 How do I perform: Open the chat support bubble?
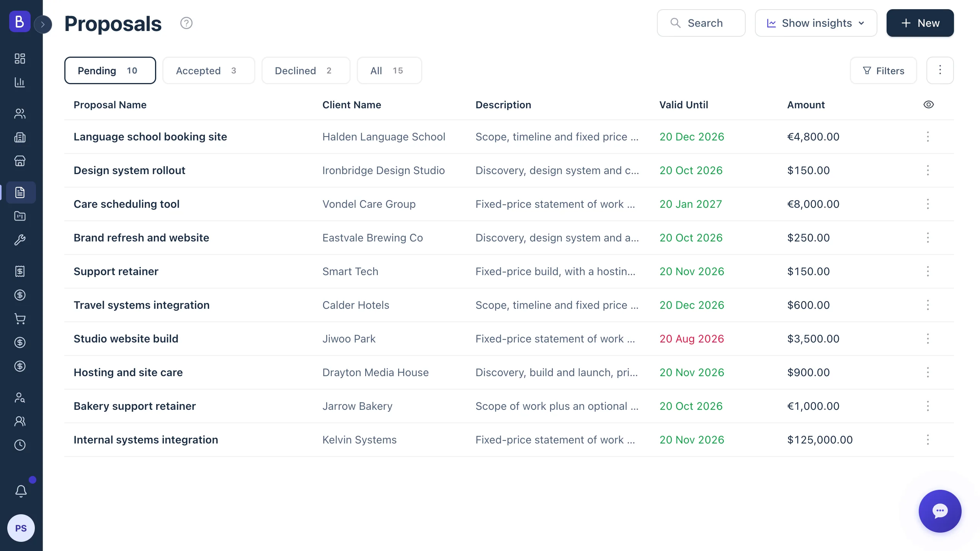click(940, 511)
